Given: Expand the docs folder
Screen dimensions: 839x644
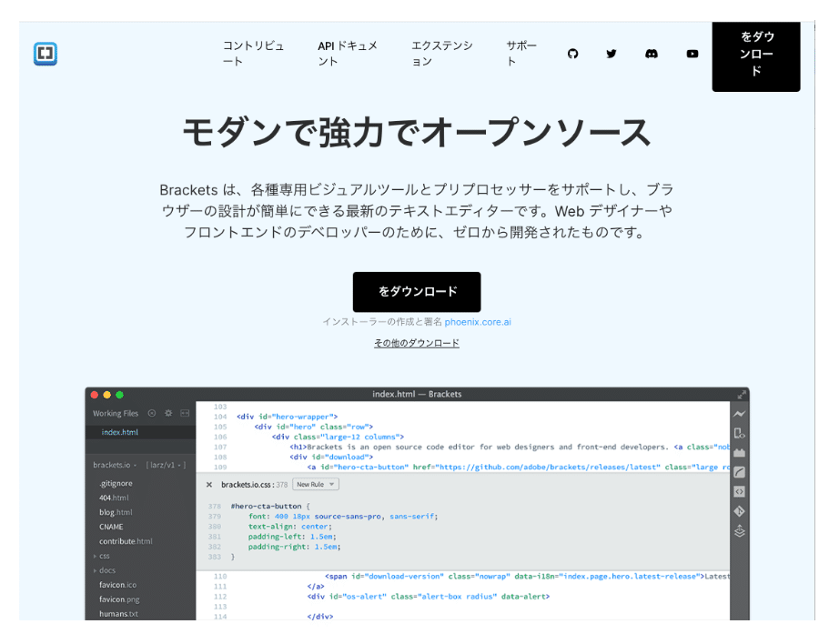Looking at the screenshot, I should click(105, 570).
